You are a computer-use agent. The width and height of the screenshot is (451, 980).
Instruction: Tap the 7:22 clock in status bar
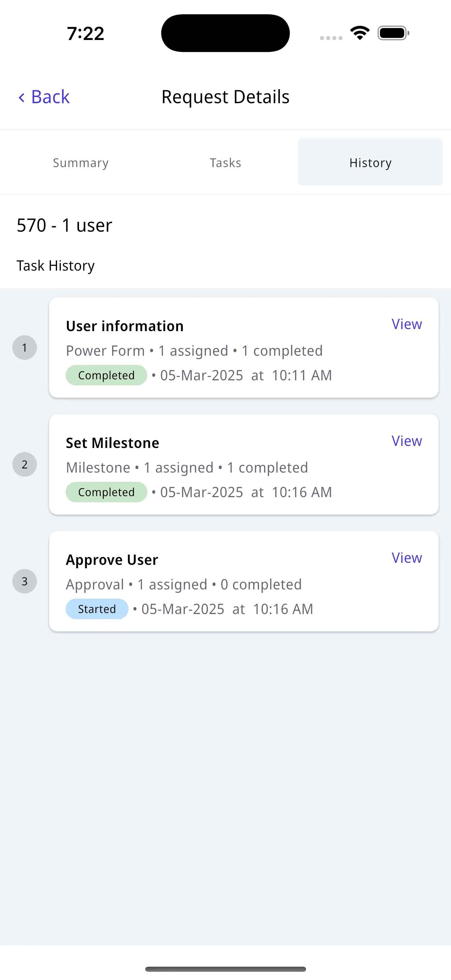(x=85, y=33)
